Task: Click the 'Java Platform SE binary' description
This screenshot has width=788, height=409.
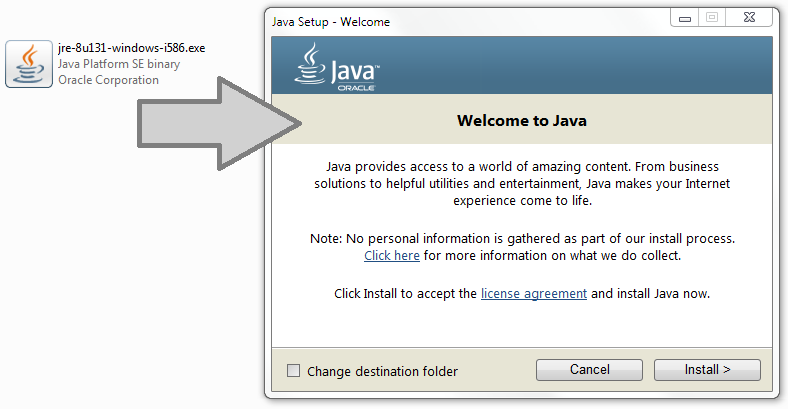Action: click(119, 64)
